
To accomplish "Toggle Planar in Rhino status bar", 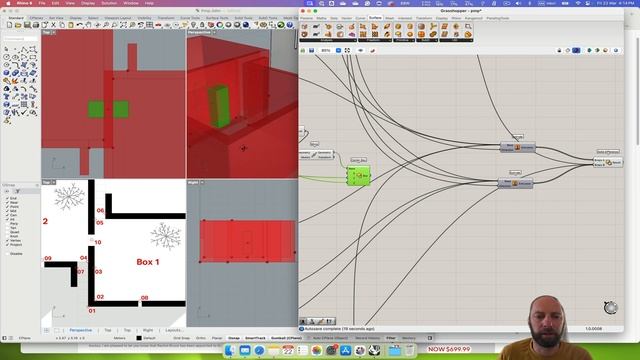I will 217,338.
